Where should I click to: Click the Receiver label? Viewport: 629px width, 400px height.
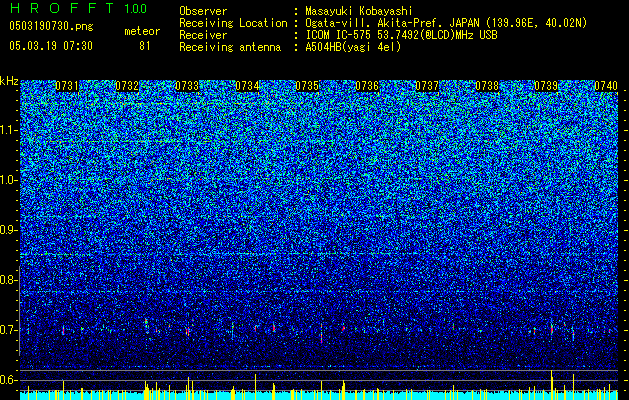[203, 35]
